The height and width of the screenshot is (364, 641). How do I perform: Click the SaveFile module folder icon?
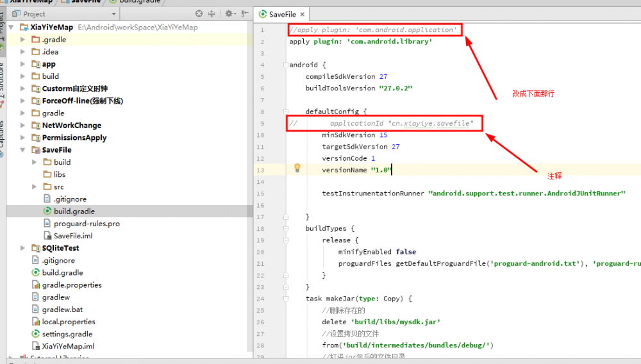35,150
